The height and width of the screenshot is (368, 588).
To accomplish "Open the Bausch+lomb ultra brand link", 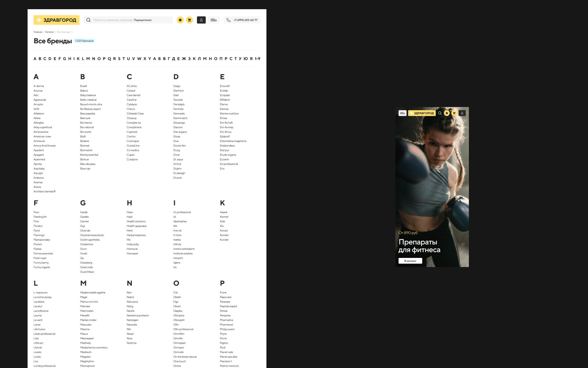I will click(91, 104).
